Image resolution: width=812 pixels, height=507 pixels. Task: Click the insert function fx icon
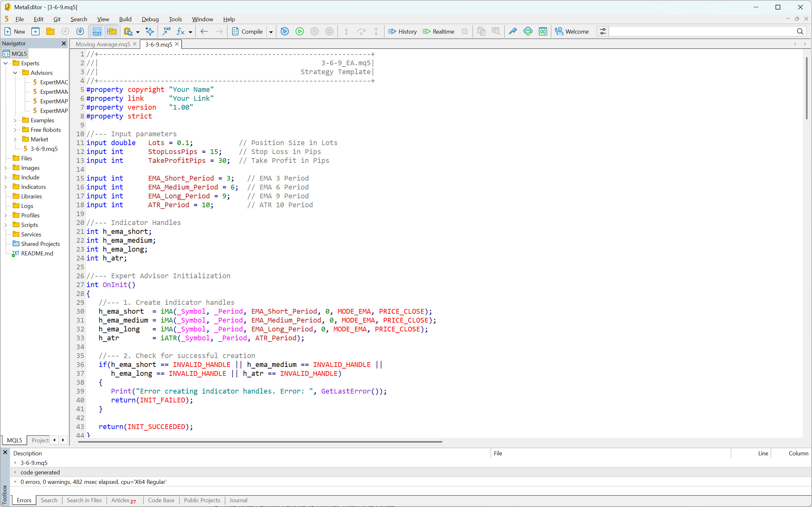point(180,31)
